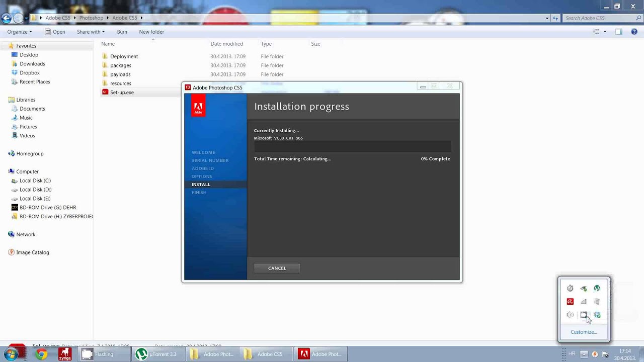Screen dimensions: 644x362
Task: Click HR language indicator on taskbar
Action: coord(572,354)
